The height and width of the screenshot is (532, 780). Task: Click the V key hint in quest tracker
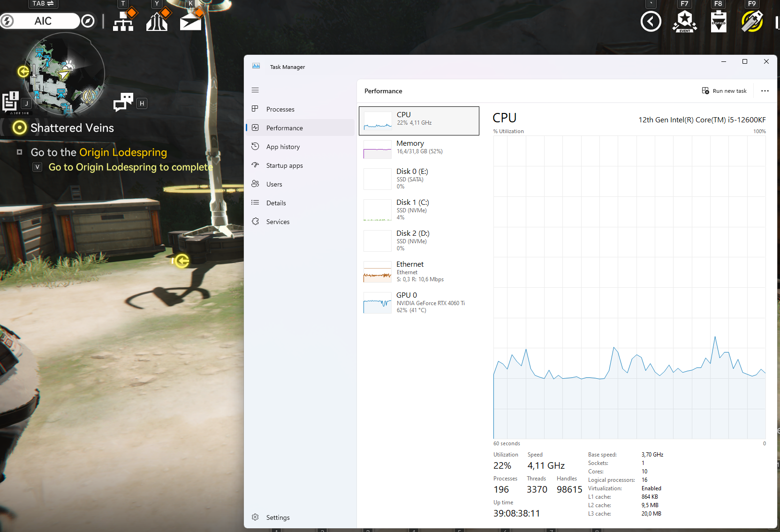pos(38,167)
